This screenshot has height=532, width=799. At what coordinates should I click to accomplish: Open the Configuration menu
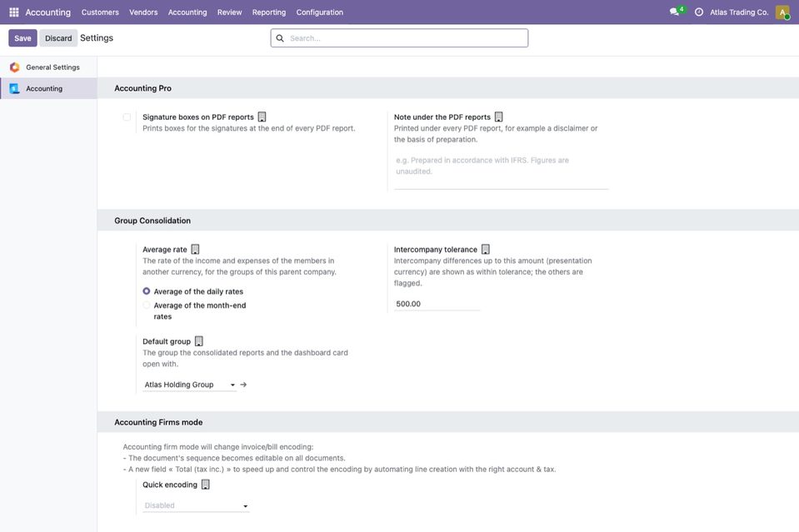point(319,12)
